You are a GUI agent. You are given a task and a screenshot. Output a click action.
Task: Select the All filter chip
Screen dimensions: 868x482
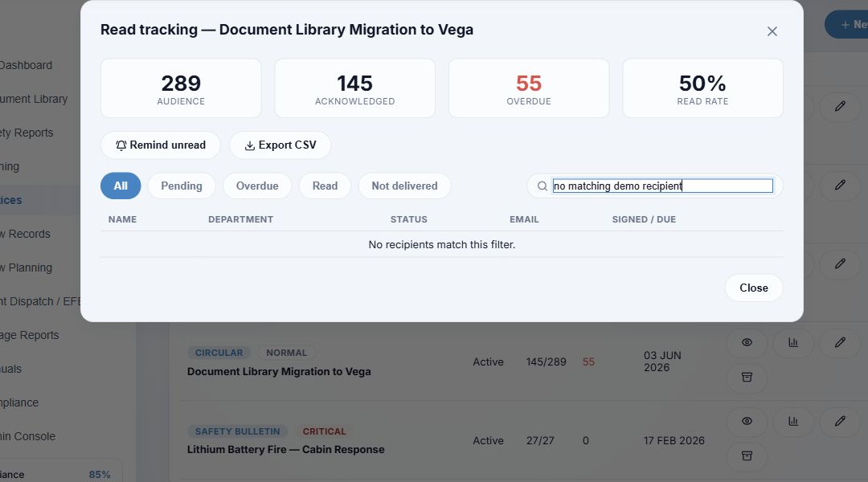pos(121,186)
